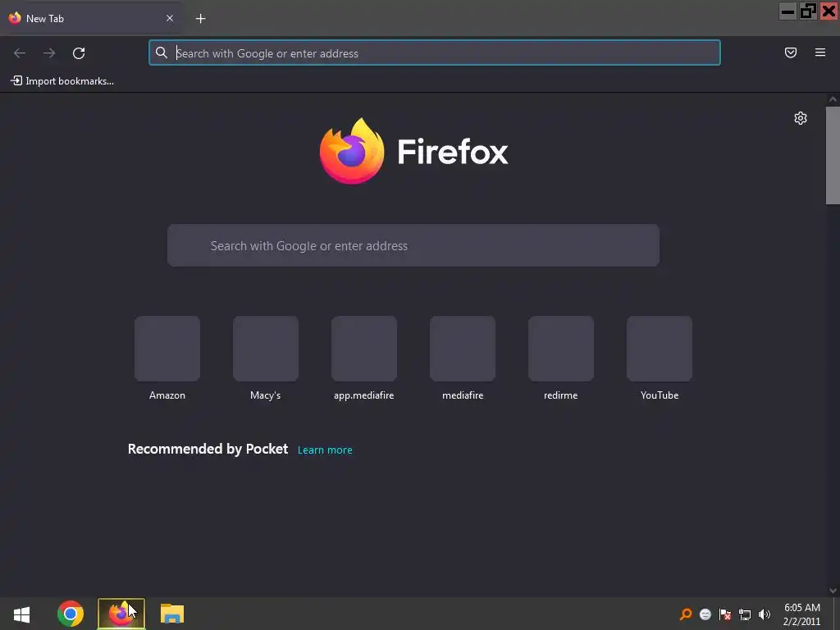
Task: Close the New Tab tab
Action: pyautogui.click(x=170, y=18)
